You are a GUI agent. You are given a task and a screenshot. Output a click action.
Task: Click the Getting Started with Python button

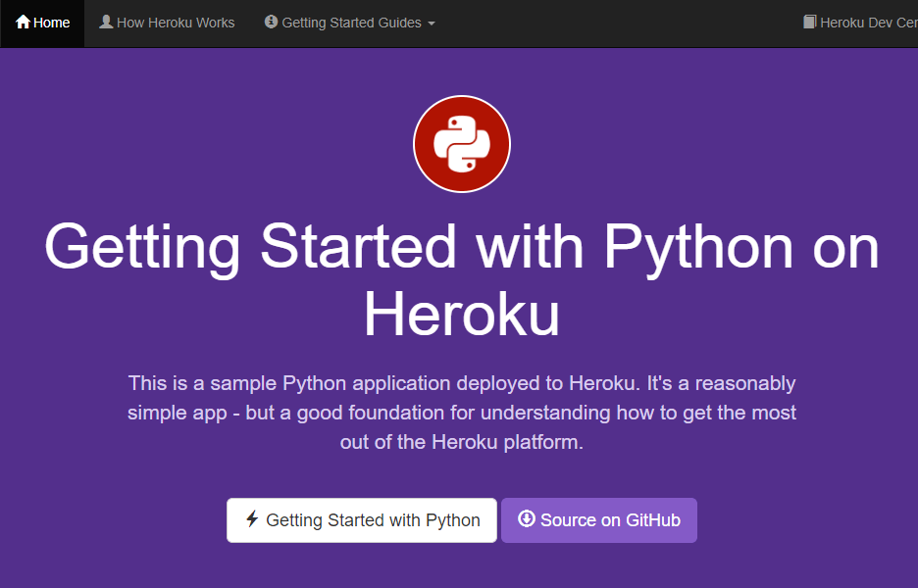tap(362, 520)
